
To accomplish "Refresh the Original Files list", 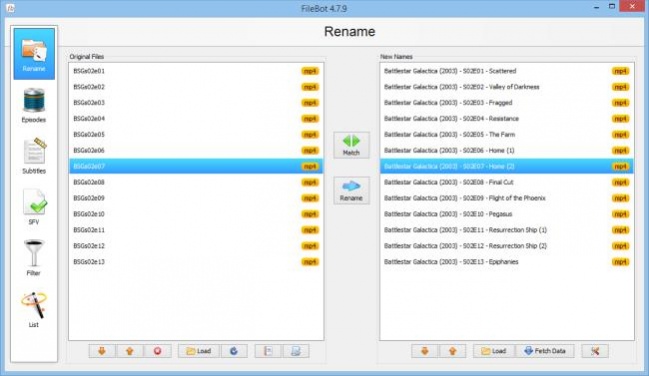I will (x=234, y=351).
